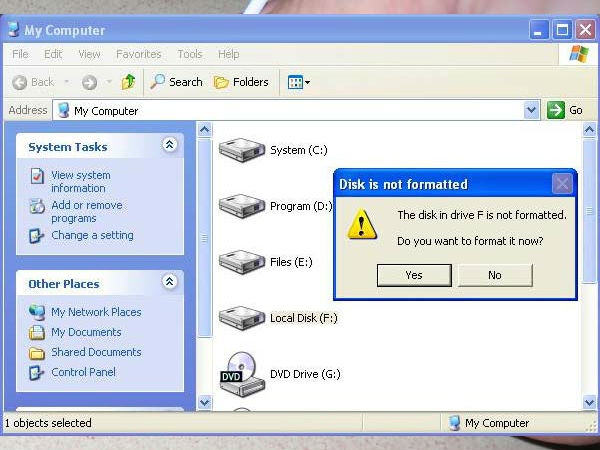This screenshot has width=600, height=450.
Task: Click the main pane scrollbar up arrow
Action: (x=590, y=130)
